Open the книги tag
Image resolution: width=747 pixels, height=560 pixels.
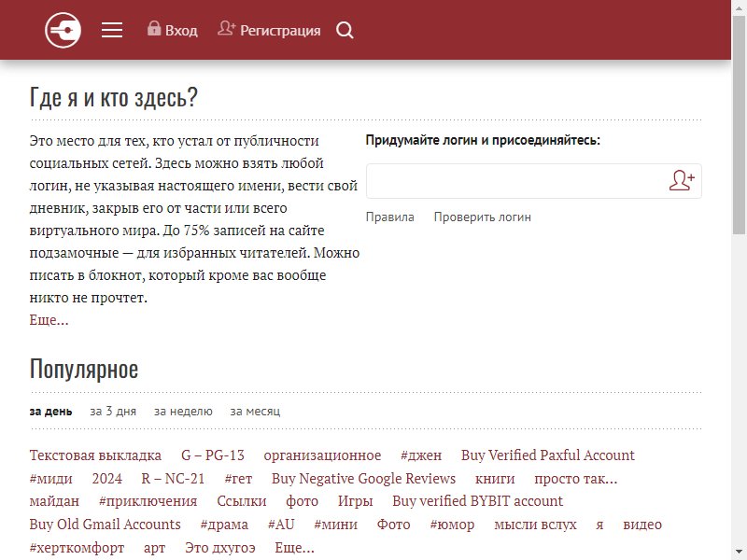point(495,479)
